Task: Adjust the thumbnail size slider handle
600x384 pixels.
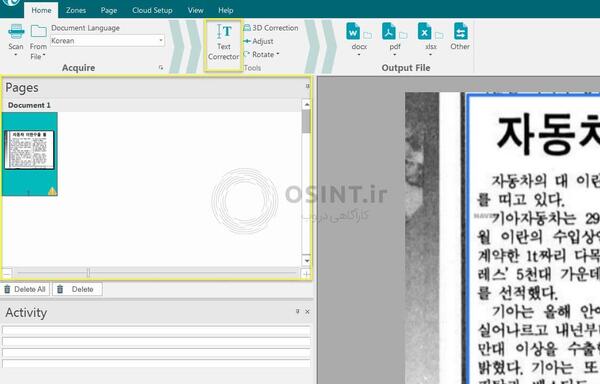Action: [88, 273]
